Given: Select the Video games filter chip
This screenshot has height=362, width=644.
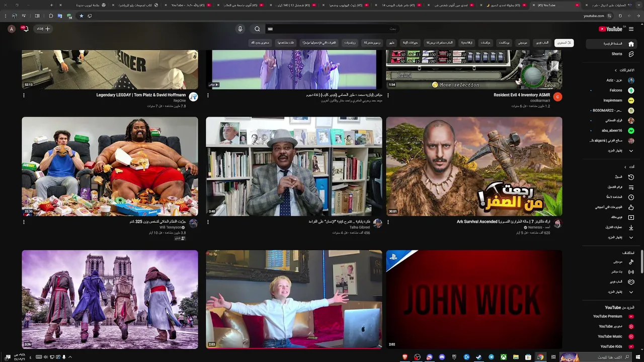Looking at the screenshot, I should pyautogui.click(x=542, y=43).
